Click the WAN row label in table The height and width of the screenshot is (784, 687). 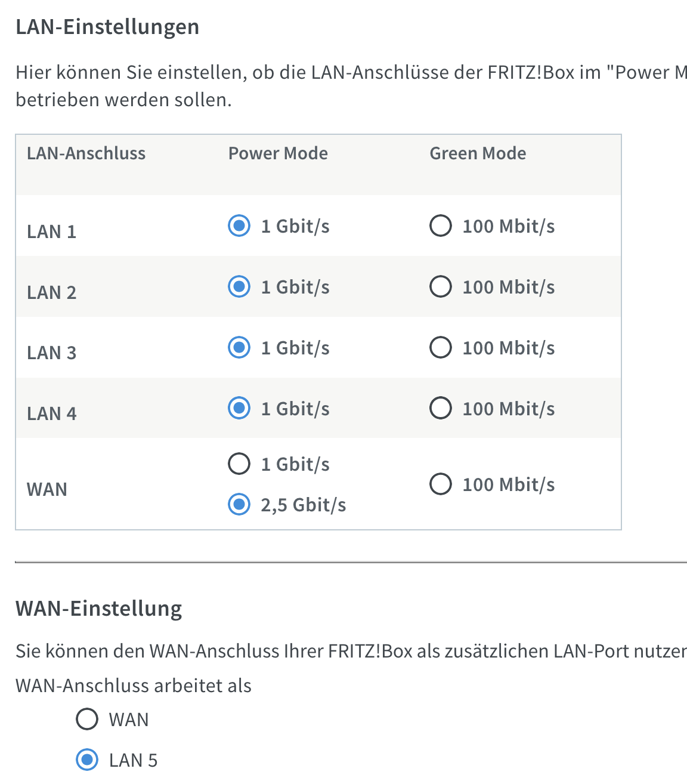point(47,489)
